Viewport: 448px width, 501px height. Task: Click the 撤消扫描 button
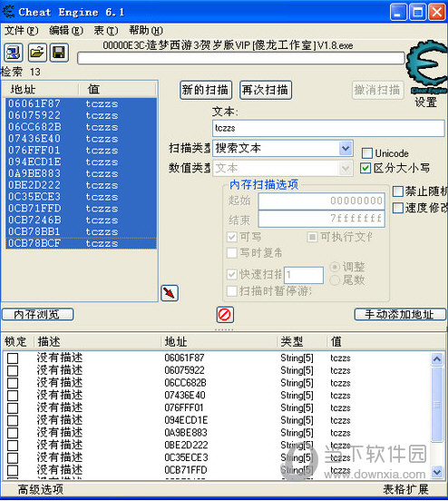tap(377, 90)
